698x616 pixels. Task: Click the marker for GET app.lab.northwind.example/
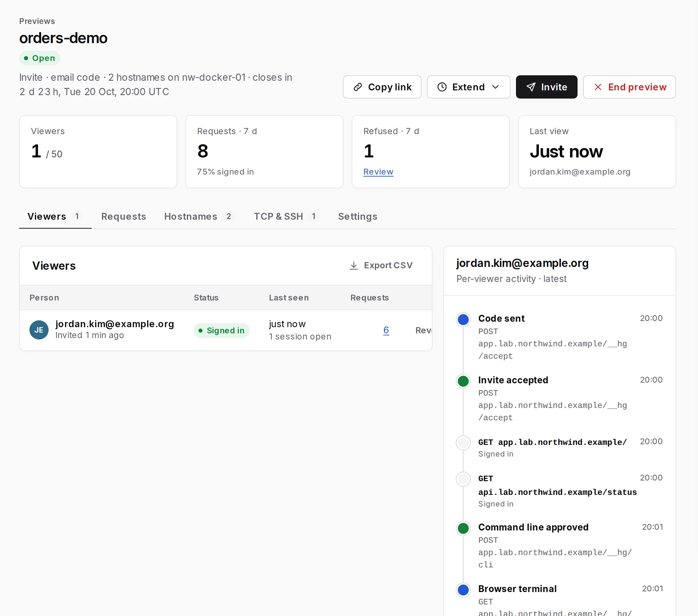tap(463, 443)
